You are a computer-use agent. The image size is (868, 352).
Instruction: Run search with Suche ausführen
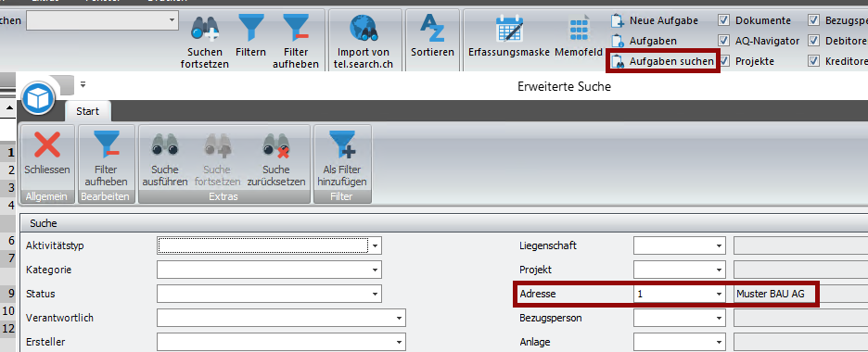click(x=165, y=160)
